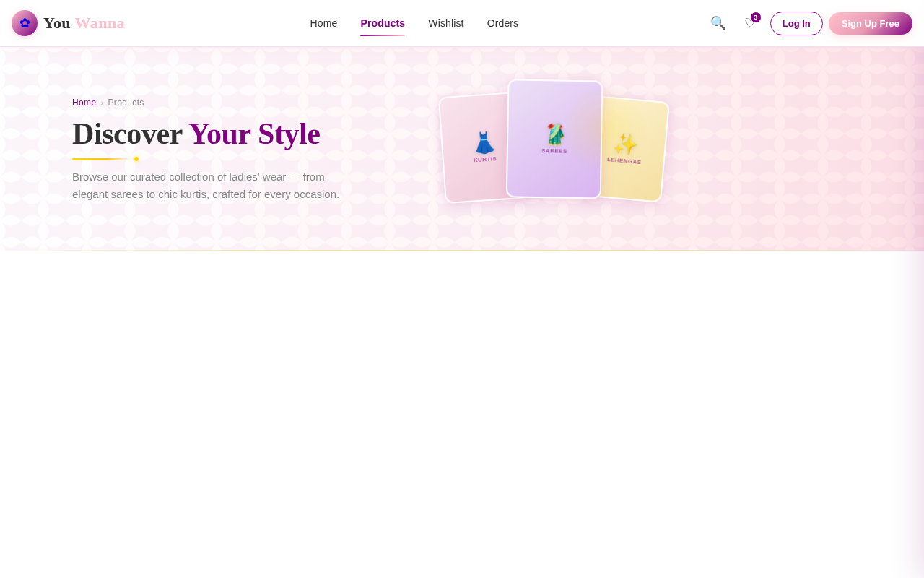Select the KURTIS category card dress icon
This screenshot has height=578, width=924.
pyautogui.click(x=484, y=142)
